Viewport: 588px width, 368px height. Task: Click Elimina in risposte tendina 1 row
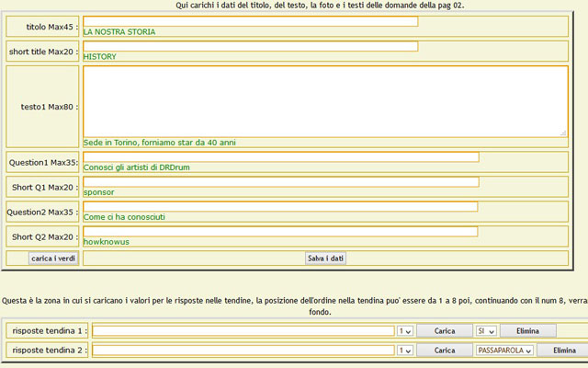[527, 330]
